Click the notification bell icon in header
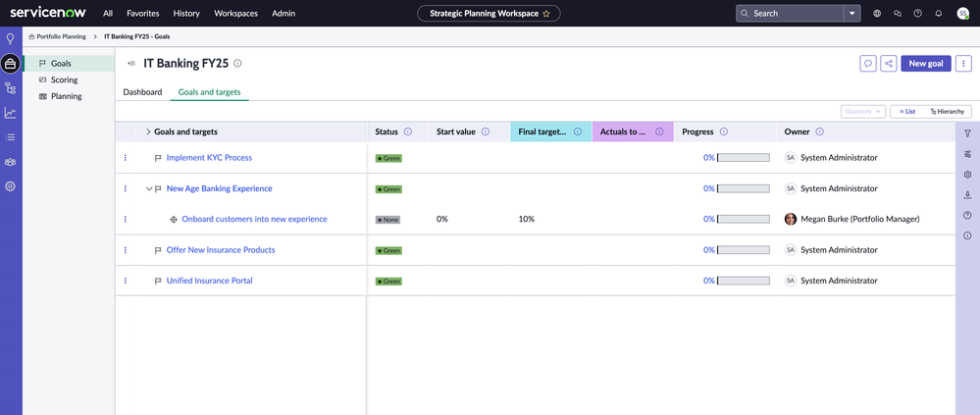The width and height of the screenshot is (980, 415). click(x=939, y=14)
